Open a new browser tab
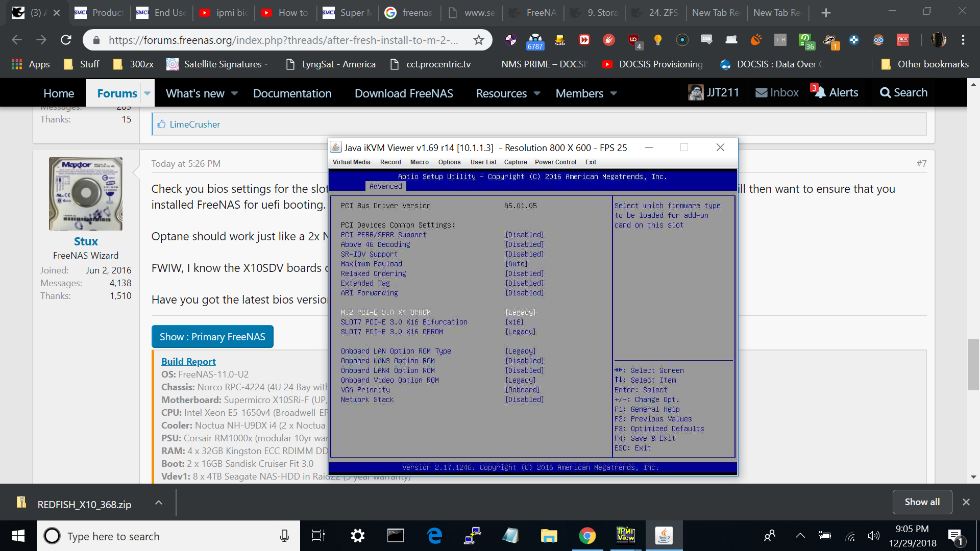This screenshot has height=551, width=980. pos(826,13)
